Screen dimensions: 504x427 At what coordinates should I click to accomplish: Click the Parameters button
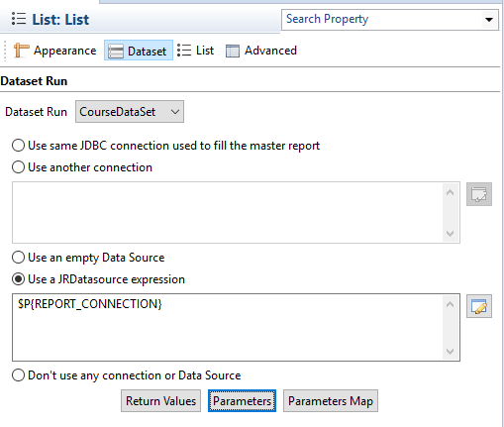click(x=242, y=401)
